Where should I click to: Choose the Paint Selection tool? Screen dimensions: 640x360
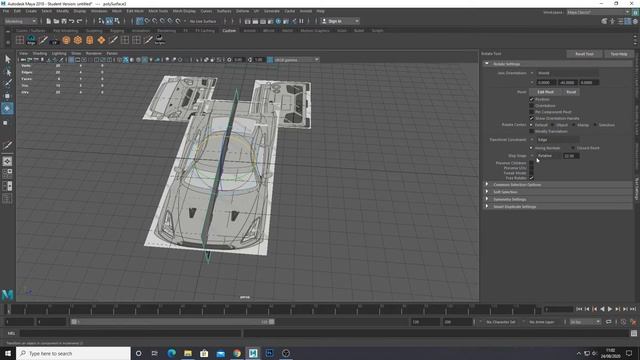click(7, 84)
